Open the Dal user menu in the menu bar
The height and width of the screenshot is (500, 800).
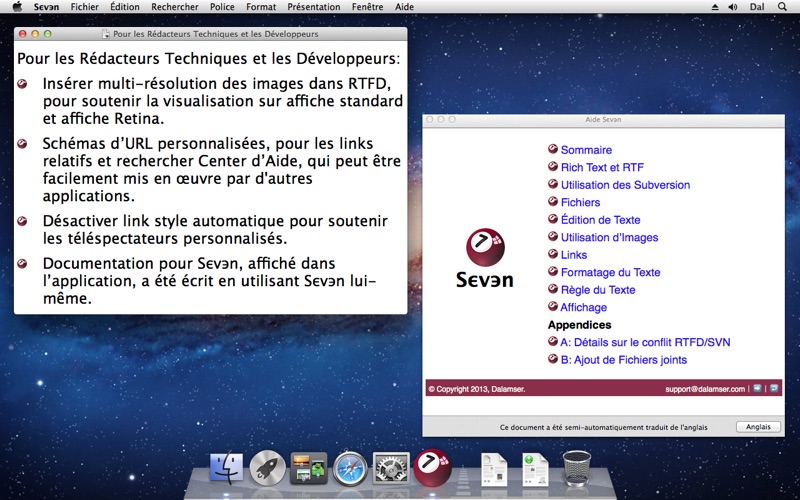757,7
